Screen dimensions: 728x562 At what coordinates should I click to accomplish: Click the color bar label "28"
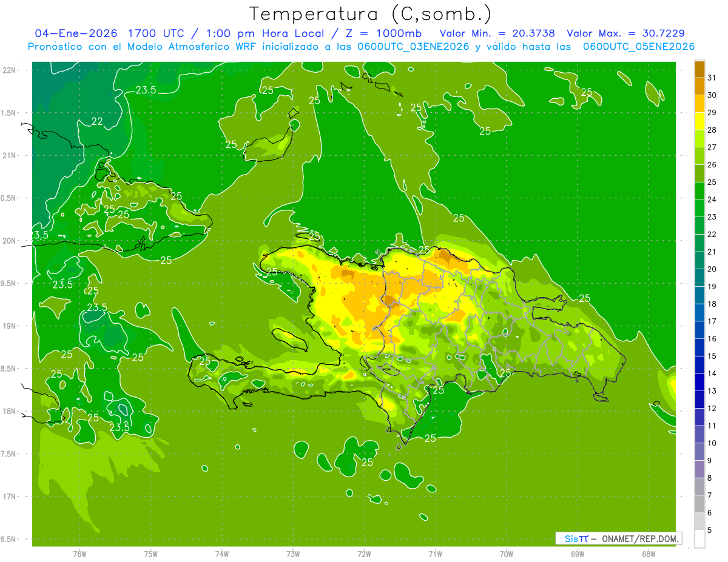pyautogui.click(x=712, y=130)
